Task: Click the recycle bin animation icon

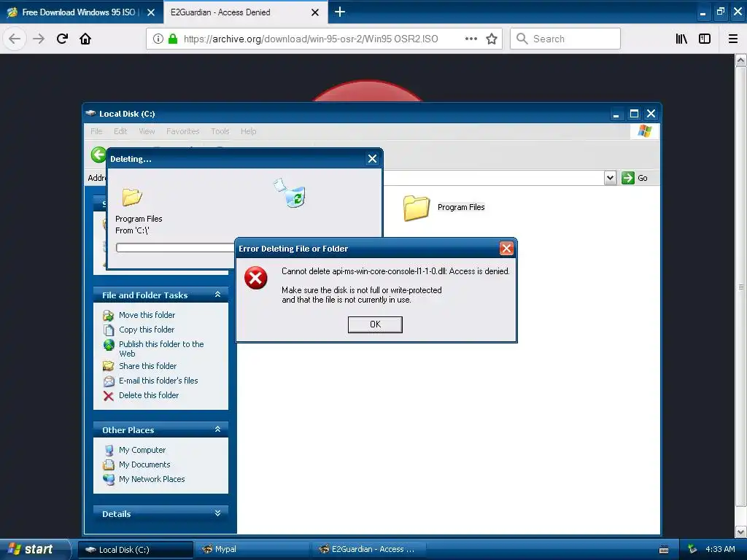Action: point(290,192)
